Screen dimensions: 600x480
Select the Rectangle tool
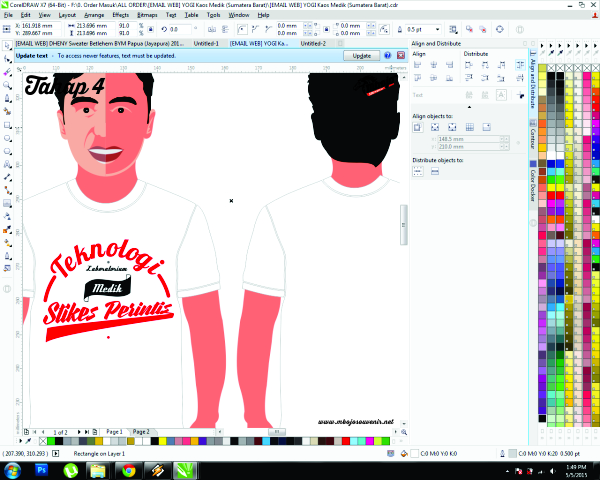(7, 125)
